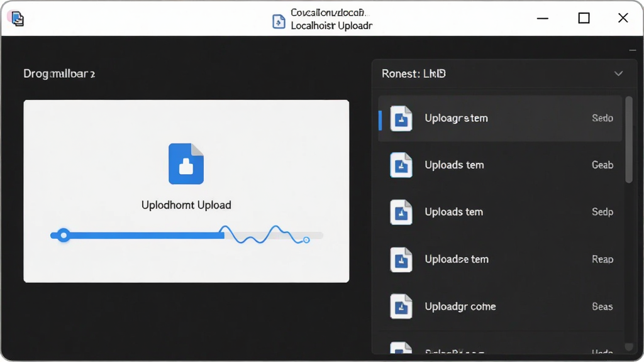The width and height of the screenshot is (644, 362).
Task: Click the white drag and drop upload area
Action: (186, 191)
